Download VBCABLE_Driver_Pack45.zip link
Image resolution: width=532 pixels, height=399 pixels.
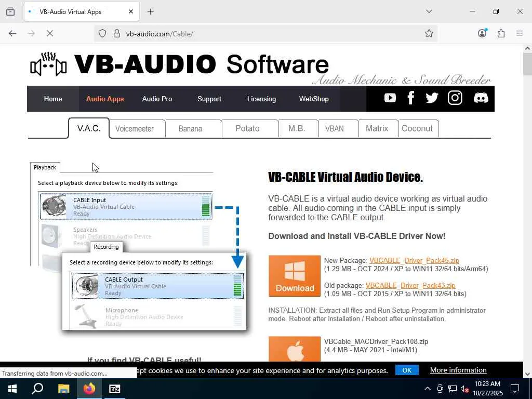(x=414, y=260)
